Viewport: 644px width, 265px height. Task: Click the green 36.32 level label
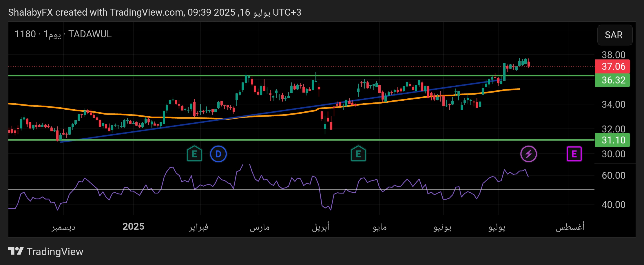(612, 80)
